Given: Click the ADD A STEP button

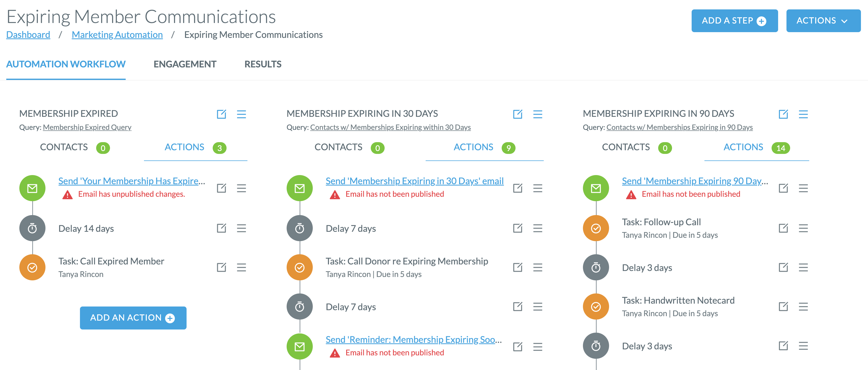Looking at the screenshot, I should pyautogui.click(x=734, y=20).
